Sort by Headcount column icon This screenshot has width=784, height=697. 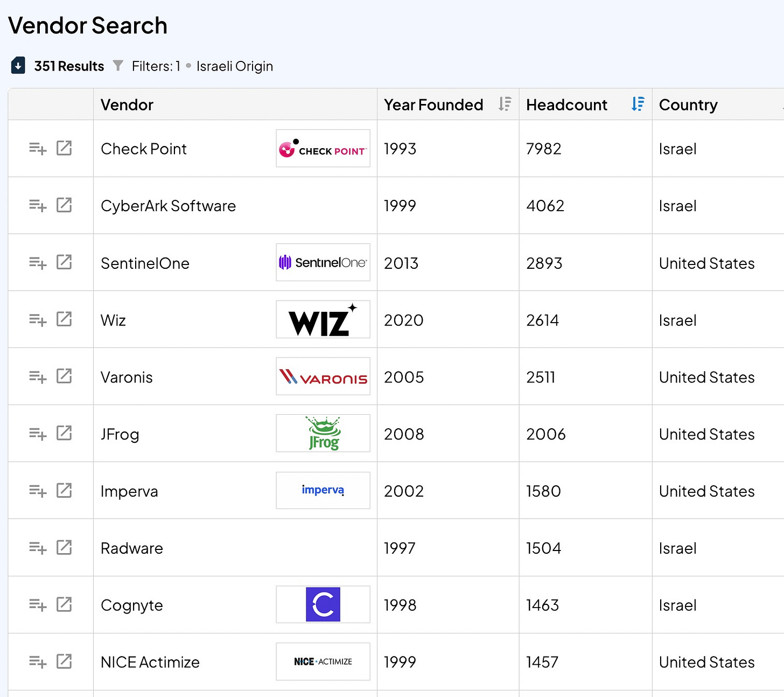(x=638, y=104)
